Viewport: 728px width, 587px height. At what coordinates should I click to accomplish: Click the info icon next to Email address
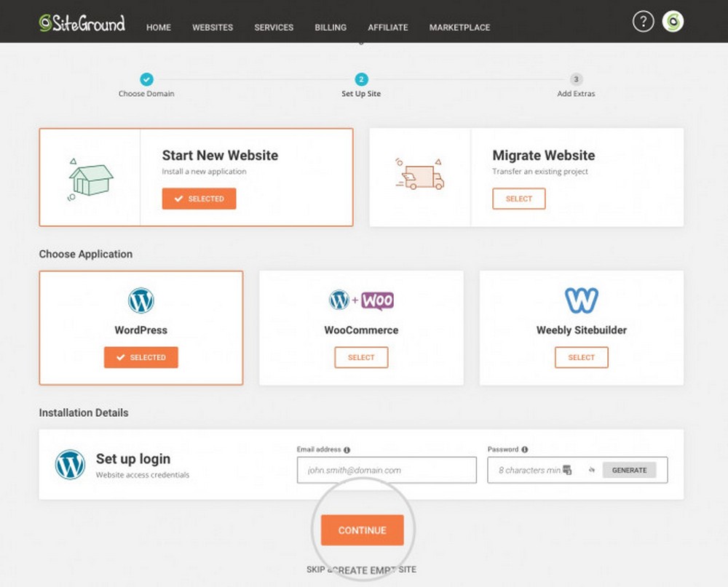click(x=347, y=450)
